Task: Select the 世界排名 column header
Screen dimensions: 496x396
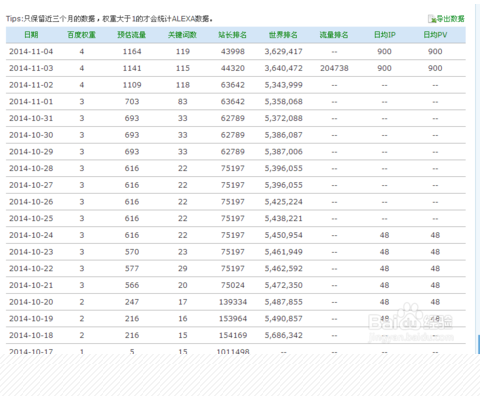Action: pyautogui.click(x=283, y=35)
